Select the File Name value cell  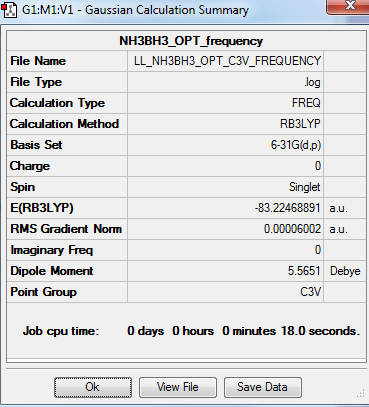coord(225,61)
